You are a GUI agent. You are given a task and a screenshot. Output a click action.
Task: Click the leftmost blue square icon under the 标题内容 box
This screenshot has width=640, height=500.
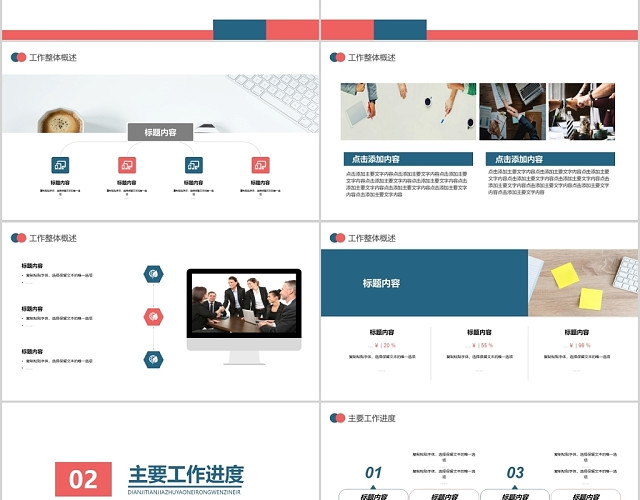[x=60, y=165]
